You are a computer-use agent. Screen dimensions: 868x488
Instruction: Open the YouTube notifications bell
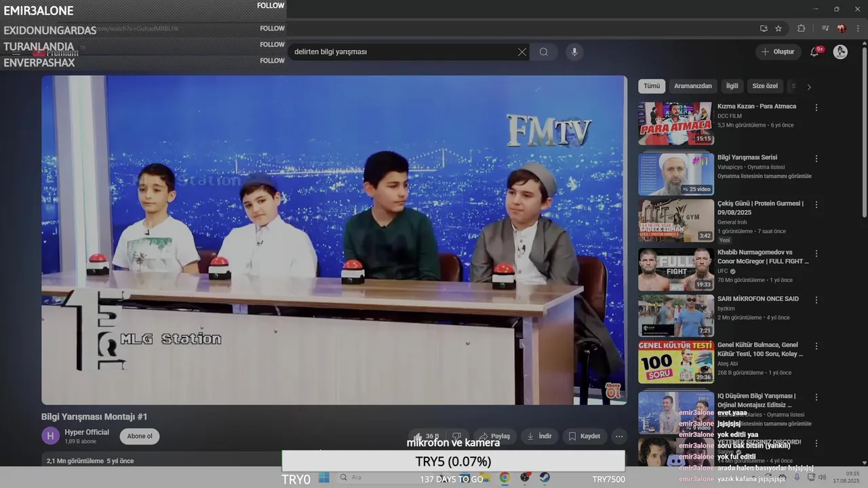[x=815, y=52]
